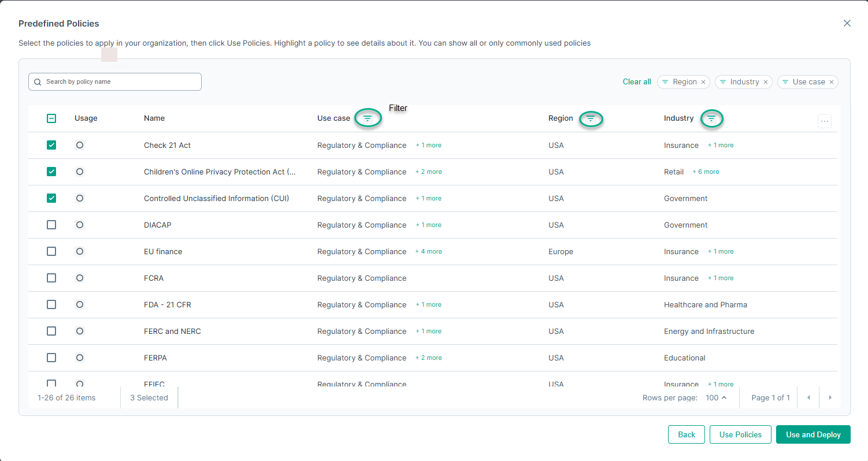
Task: Toggle the select-all header checkbox
Action: click(x=51, y=118)
